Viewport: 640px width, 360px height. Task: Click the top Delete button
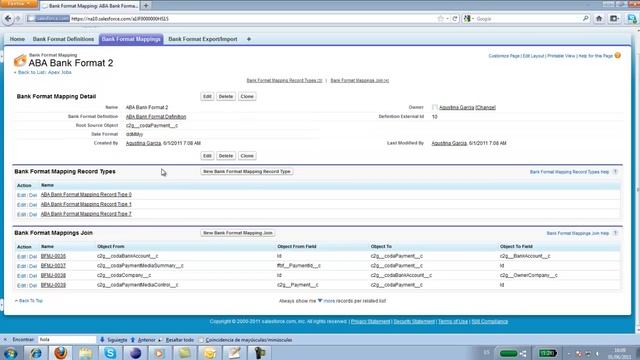tap(226, 96)
